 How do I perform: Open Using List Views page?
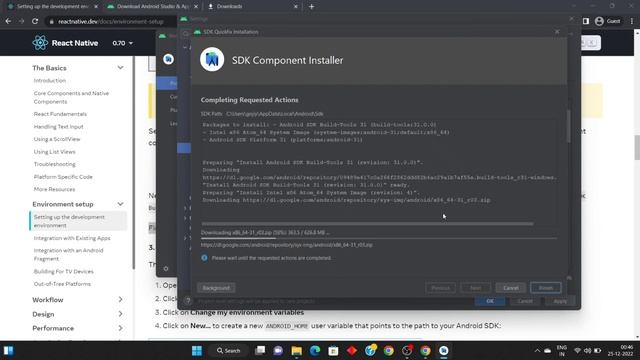coord(54,152)
